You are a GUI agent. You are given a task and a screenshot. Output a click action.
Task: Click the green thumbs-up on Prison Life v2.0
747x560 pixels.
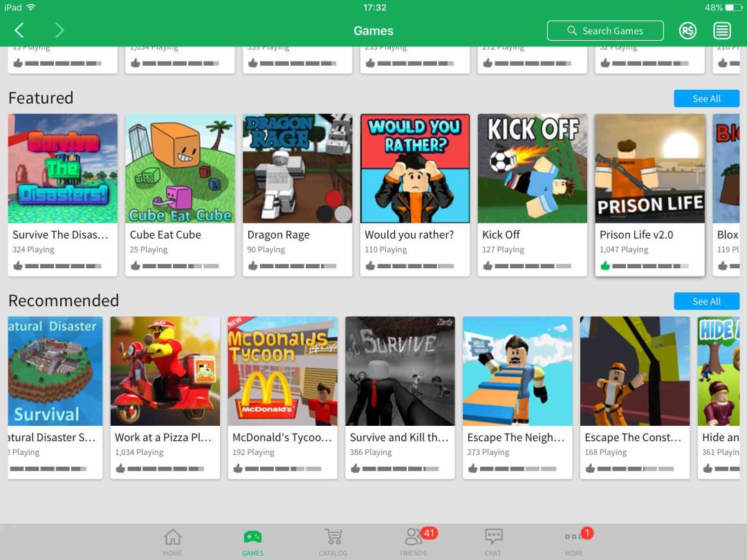605,265
